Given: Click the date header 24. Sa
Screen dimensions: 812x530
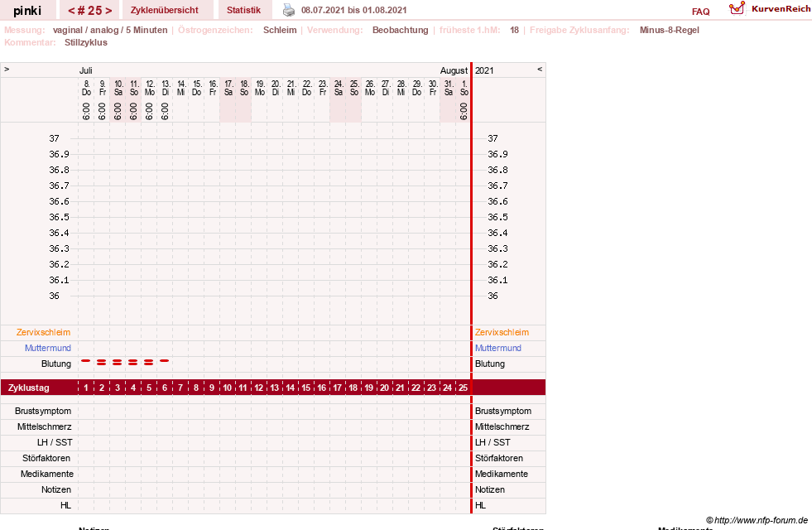Looking at the screenshot, I should coord(339,88).
